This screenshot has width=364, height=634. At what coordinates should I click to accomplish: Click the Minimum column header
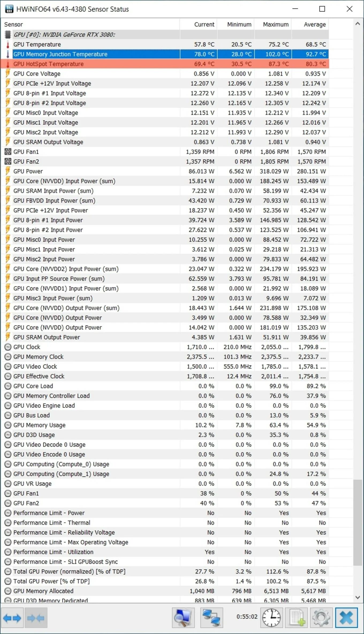[x=236, y=24]
